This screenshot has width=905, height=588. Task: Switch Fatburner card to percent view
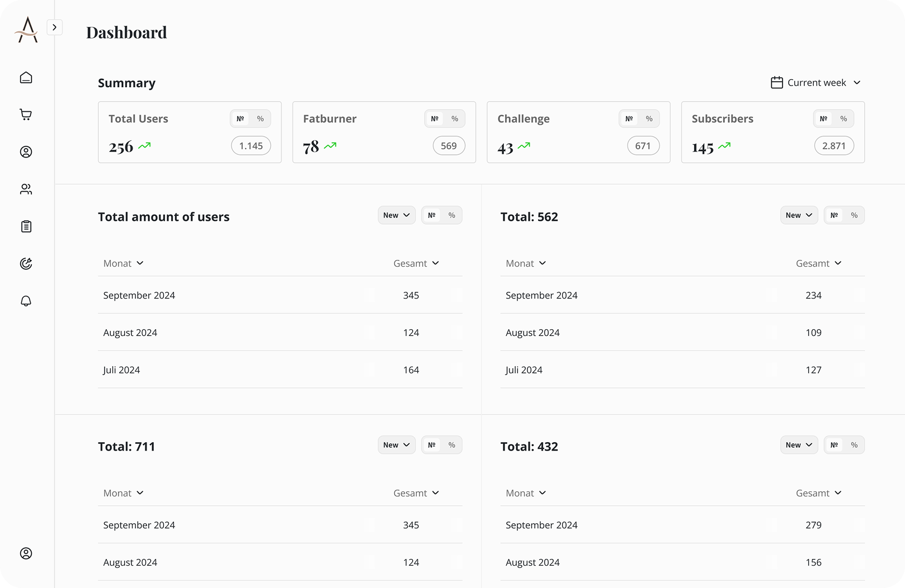pos(455,118)
